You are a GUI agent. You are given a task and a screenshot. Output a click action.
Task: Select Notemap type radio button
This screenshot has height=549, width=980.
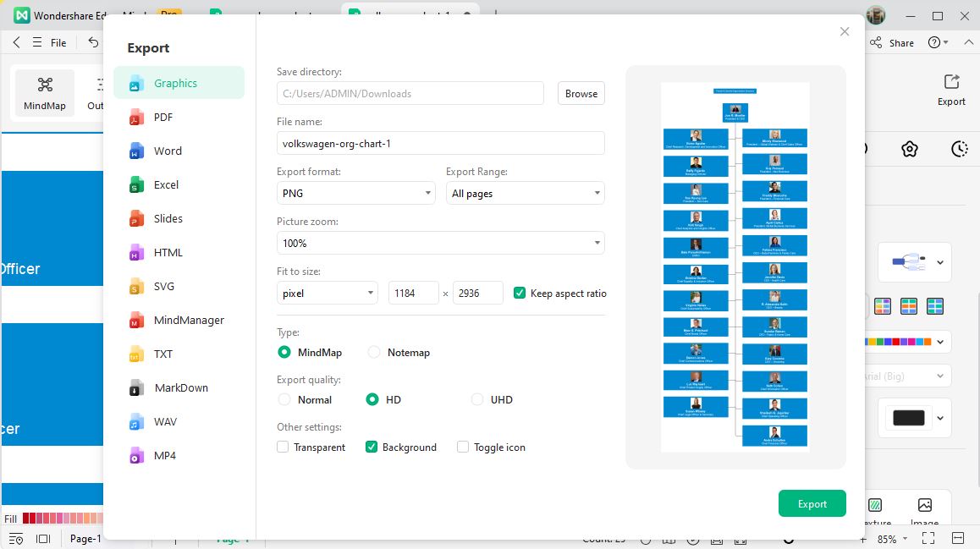(x=374, y=352)
